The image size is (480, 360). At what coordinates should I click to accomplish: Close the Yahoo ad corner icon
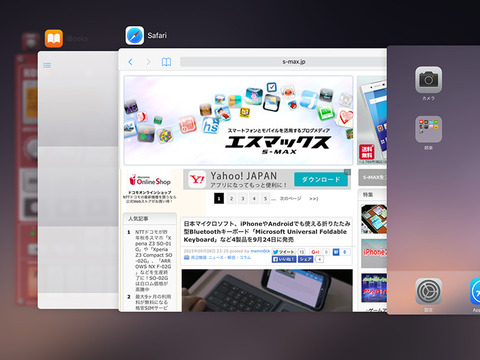(347, 172)
